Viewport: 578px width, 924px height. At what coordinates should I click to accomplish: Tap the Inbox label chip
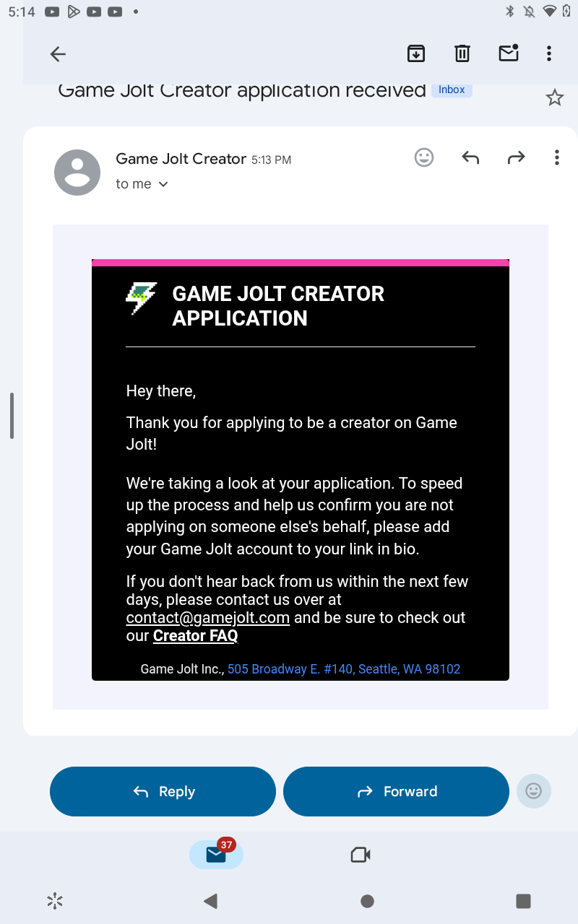click(x=452, y=90)
